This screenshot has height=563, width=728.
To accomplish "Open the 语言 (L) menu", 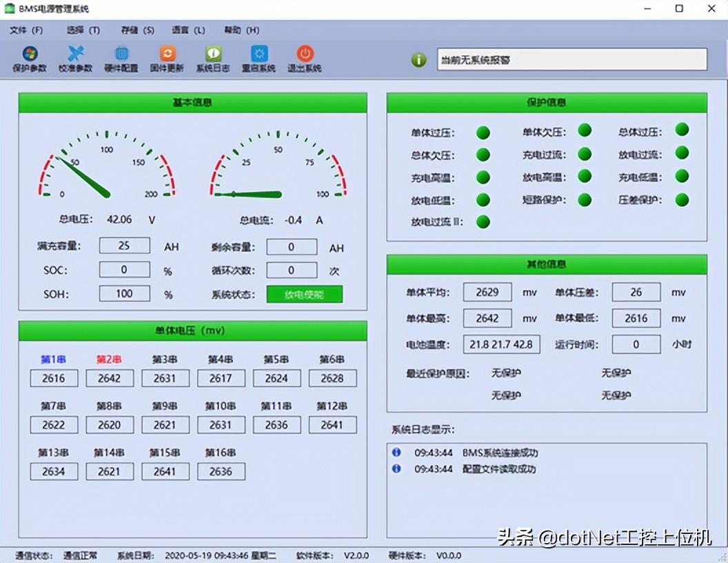I will pos(188,30).
